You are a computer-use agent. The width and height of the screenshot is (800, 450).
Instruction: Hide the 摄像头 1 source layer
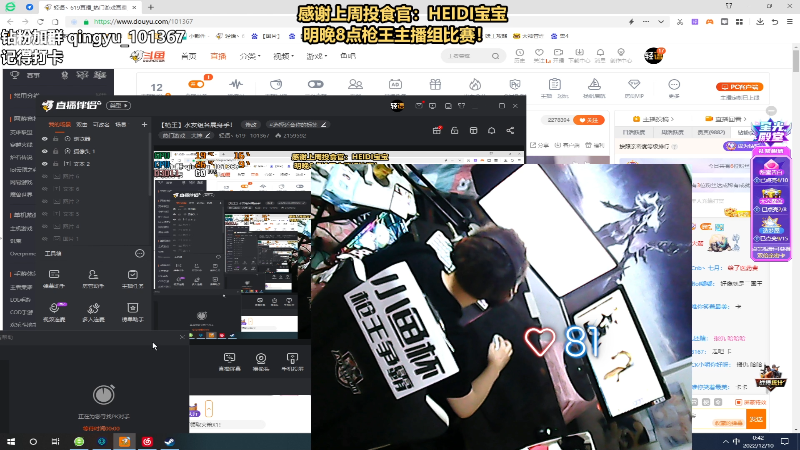45,151
